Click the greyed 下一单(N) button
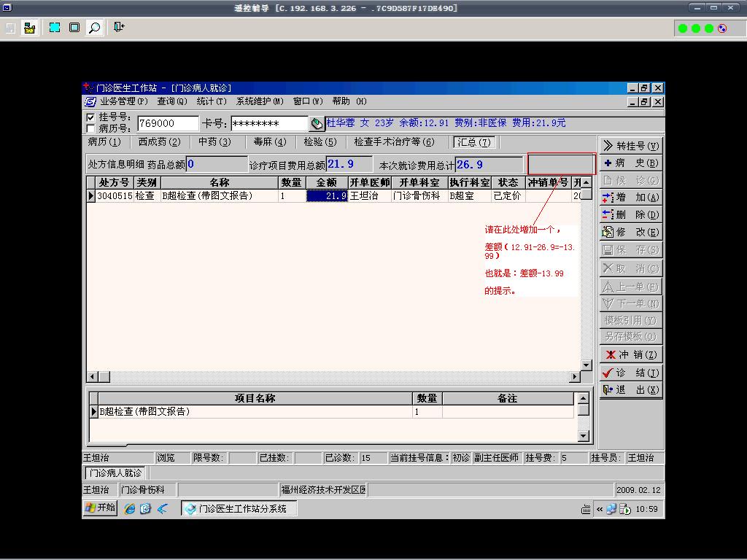 coord(631,303)
